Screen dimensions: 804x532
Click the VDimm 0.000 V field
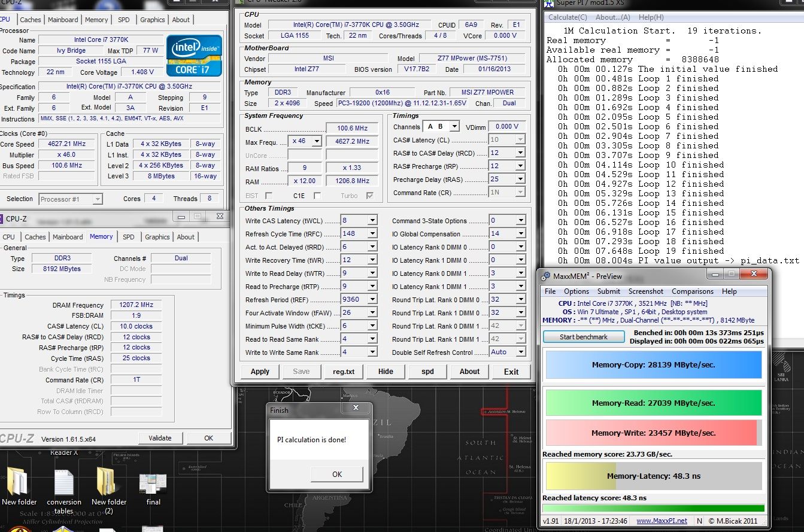(x=506, y=126)
